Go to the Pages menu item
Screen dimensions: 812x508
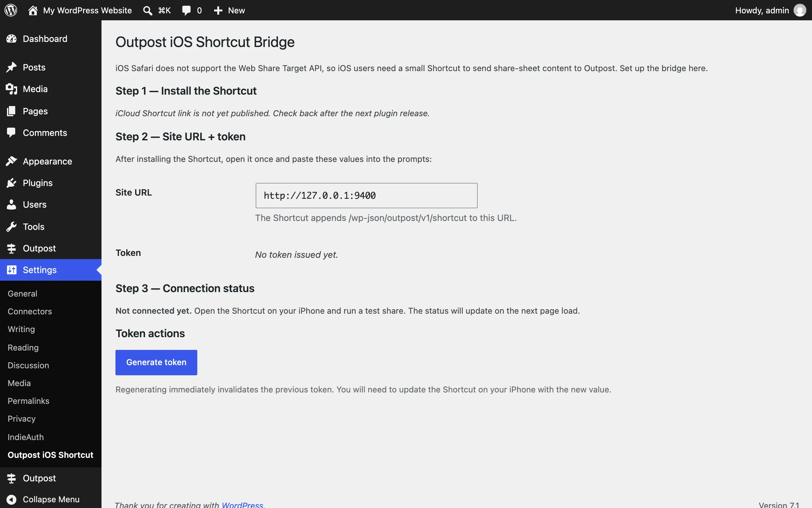[x=51, y=111]
